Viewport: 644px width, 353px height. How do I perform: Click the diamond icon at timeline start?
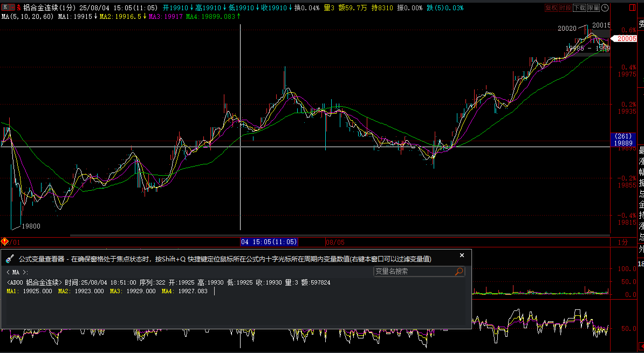click(x=4, y=242)
